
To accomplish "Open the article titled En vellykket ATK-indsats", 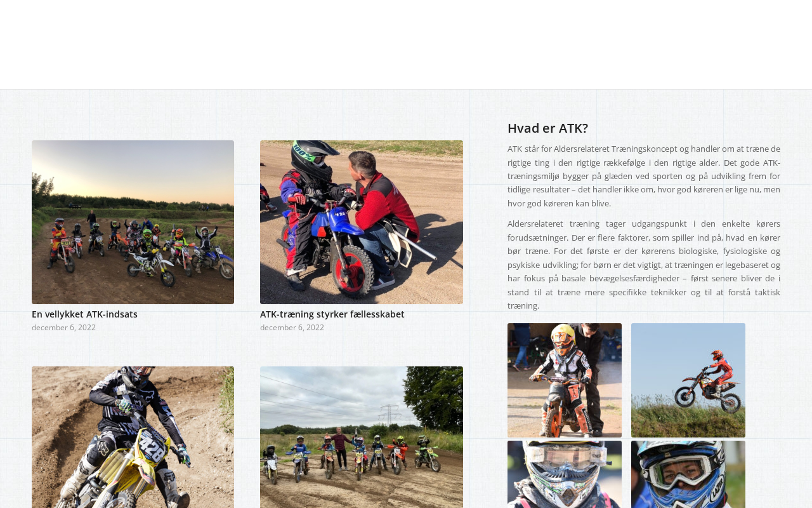I will (x=84, y=314).
